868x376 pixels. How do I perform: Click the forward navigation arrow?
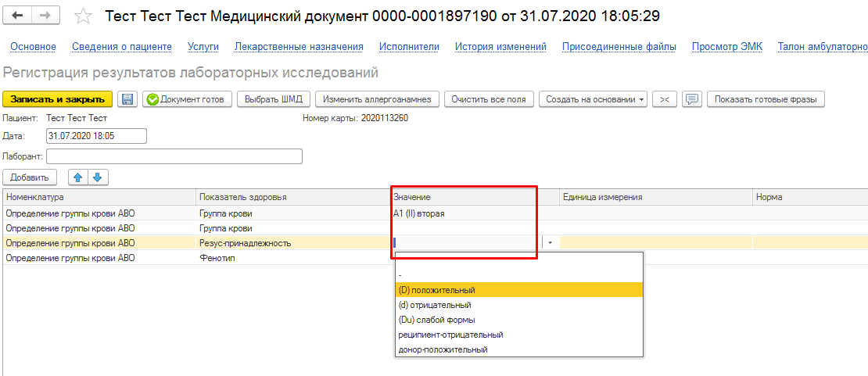point(45,16)
